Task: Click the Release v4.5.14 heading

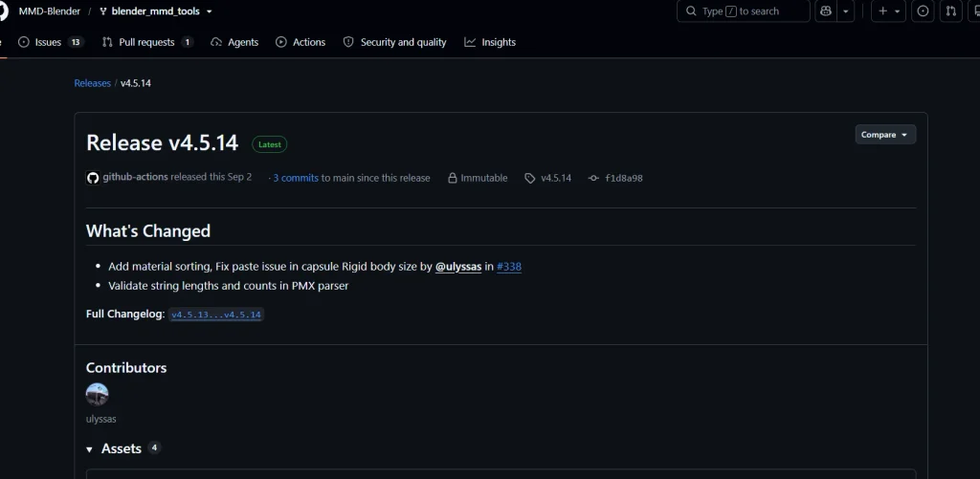Action: (163, 143)
